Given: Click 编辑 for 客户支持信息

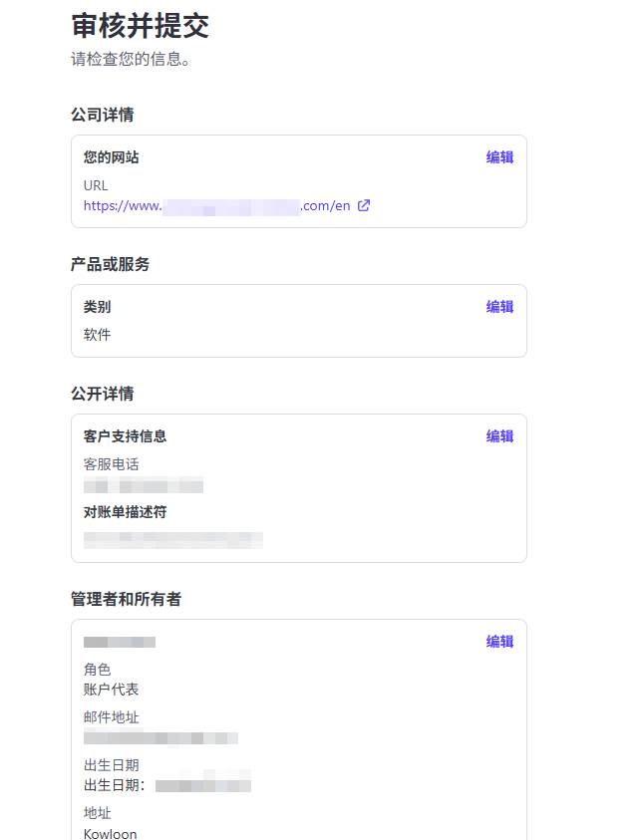Looking at the screenshot, I should 499,436.
